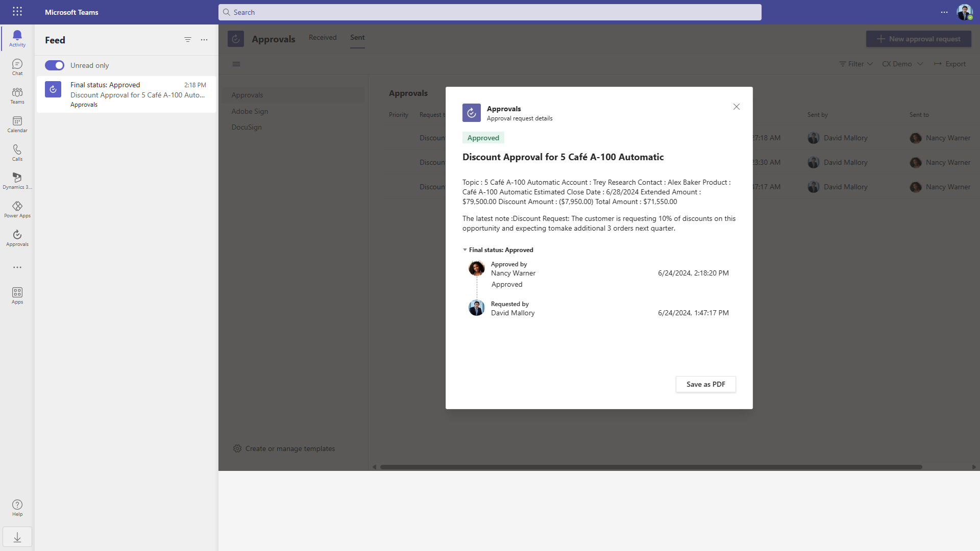Open the Calendar
Image resolution: width=980 pixels, height=551 pixels.
point(17,124)
